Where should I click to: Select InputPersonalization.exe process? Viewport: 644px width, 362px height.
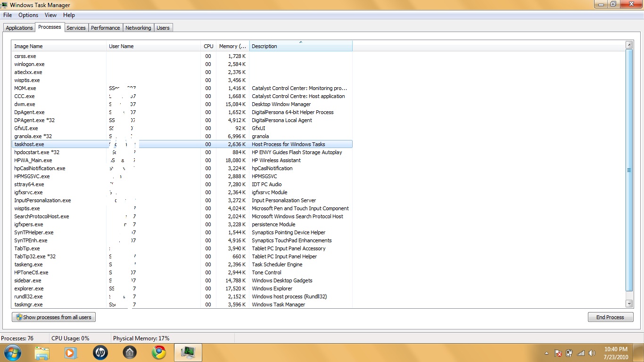pos(182,200)
